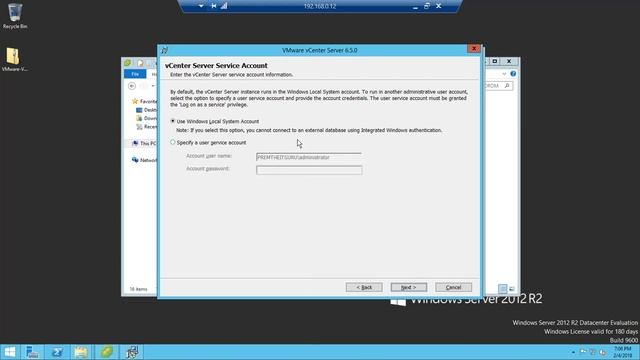Select This PC in Explorer navigation pane
This screenshot has width=640, height=360.
[x=144, y=143]
